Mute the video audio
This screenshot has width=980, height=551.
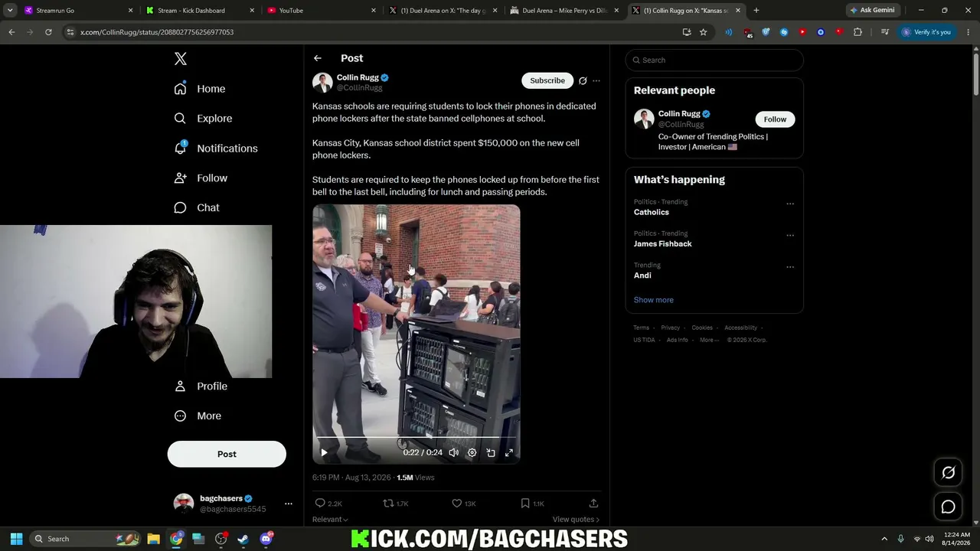click(x=454, y=453)
